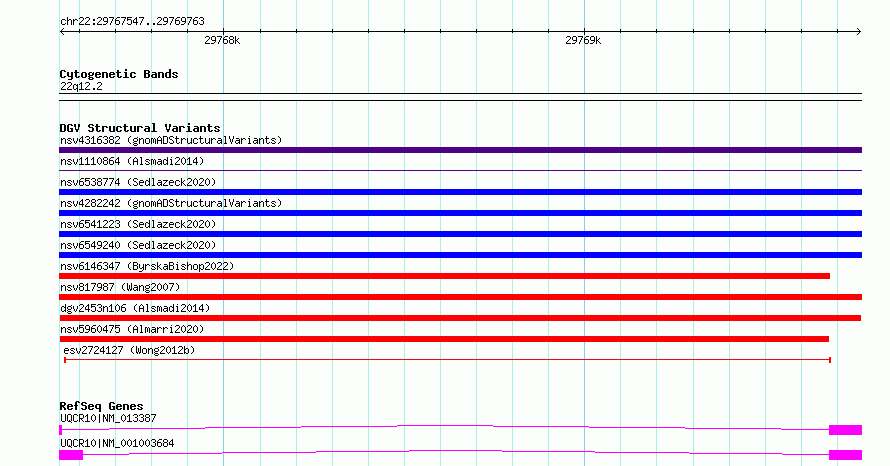Click the red bar under dgv2453n106
This screenshot has width=890, height=466.
(460, 318)
